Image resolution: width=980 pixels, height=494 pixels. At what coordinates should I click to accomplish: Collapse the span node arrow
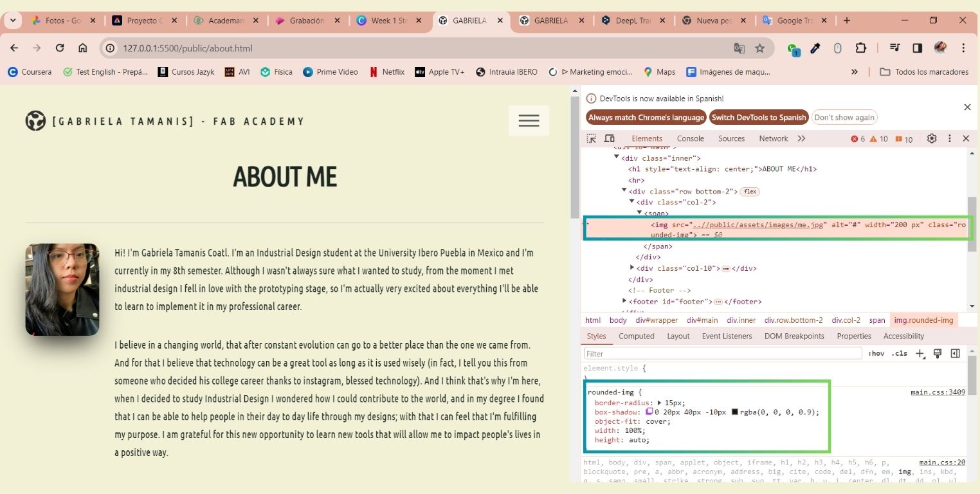click(640, 212)
